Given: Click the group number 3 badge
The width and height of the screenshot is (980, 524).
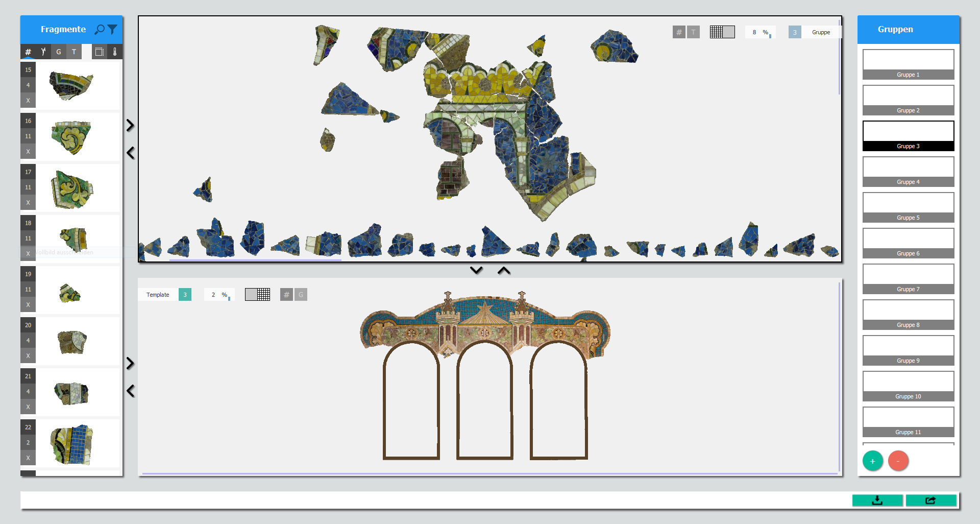Looking at the screenshot, I should tap(795, 32).
